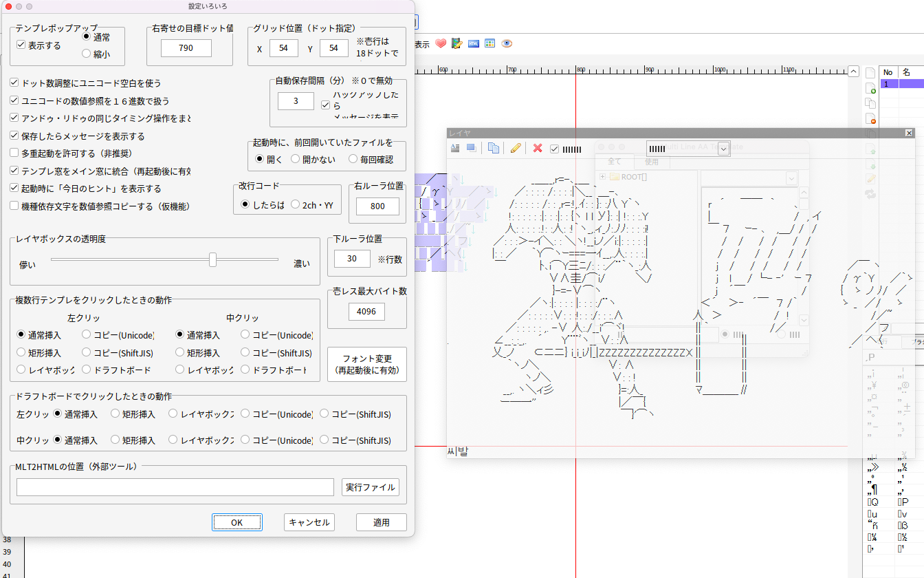Click the HTML export toolbar icon
This screenshot has width=924, height=578.
(x=474, y=43)
